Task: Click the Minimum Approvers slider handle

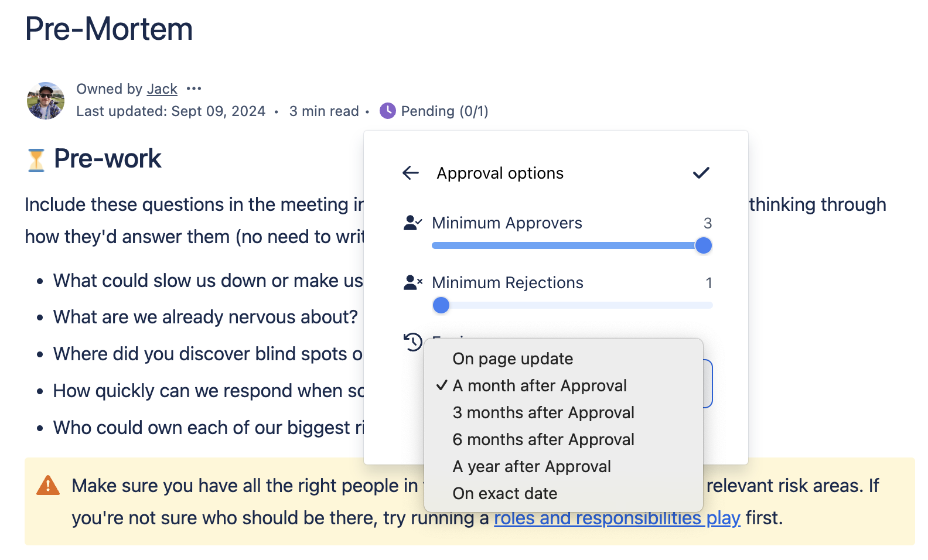Action: tap(703, 245)
